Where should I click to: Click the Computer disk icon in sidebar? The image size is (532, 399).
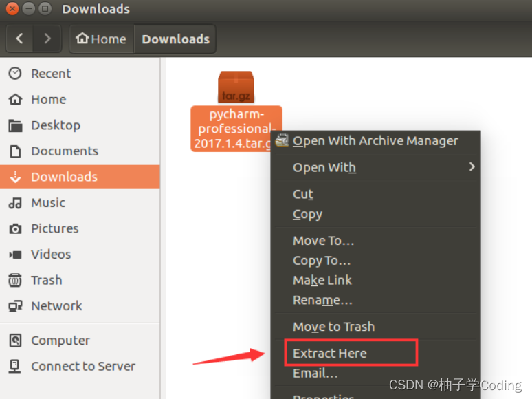click(x=15, y=341)
